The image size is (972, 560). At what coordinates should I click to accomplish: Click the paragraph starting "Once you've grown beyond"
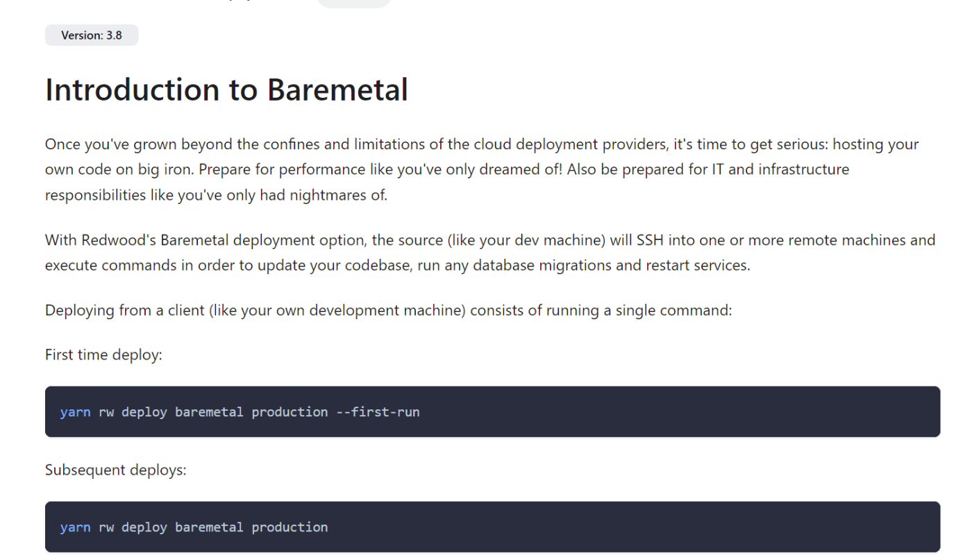[x=482, y=169]
